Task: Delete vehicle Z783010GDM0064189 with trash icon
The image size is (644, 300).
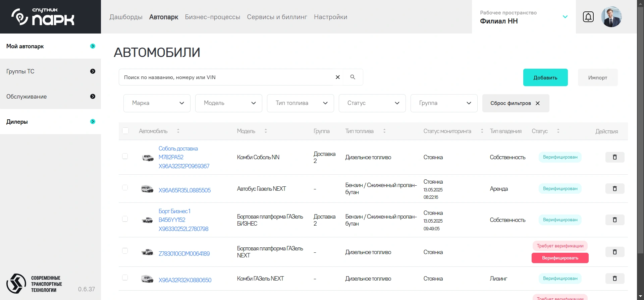Action: coord(614,252)
